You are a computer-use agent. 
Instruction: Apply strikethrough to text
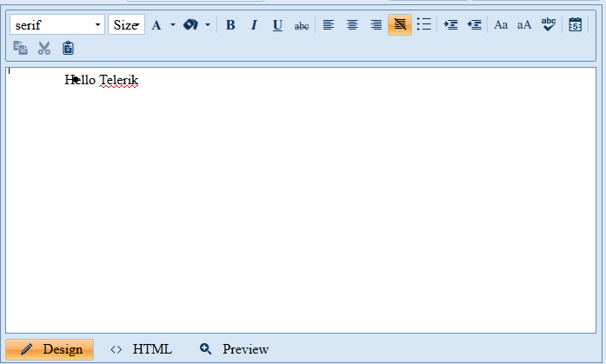302,25
